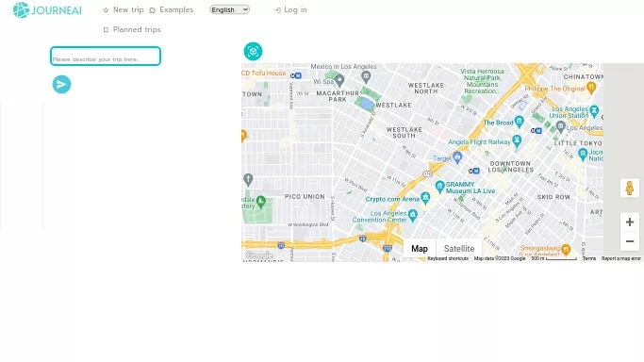Click metro station icon near Little Tokyo
This screenshot has height=362, width=644.
(536, 131)
